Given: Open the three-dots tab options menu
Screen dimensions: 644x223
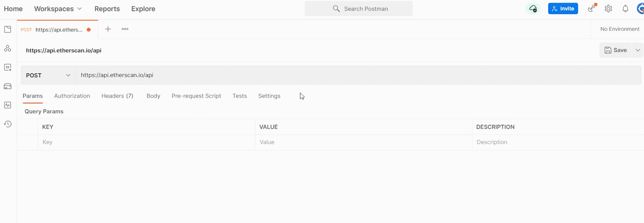Looking at the screenshot, I should tap(125, 29).
